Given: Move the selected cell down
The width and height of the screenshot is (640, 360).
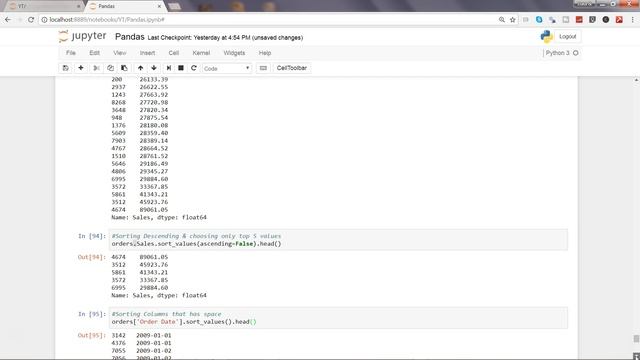Looking at the screenshot, I should (154, 68).
